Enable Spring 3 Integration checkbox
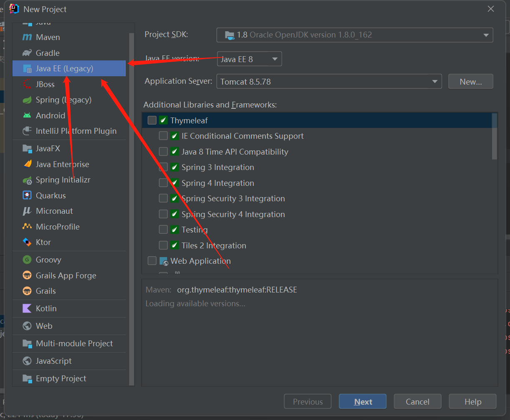Screen dimensions: 510x420 (163, 167)
